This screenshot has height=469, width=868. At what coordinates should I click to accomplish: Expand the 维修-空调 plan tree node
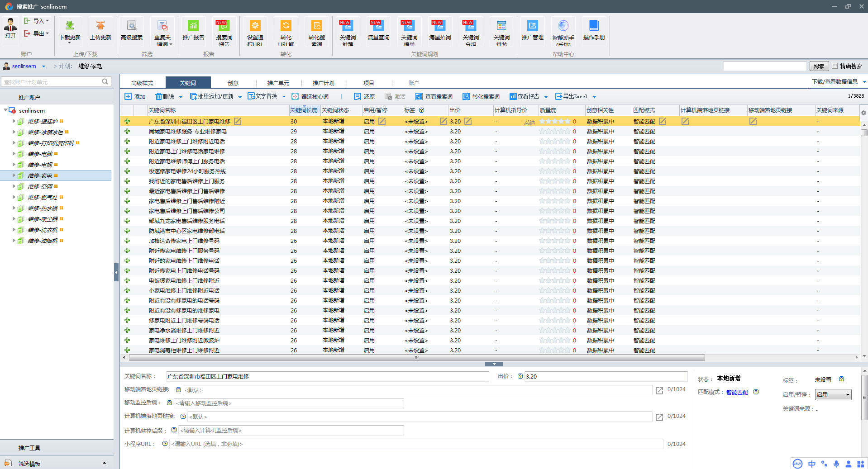(14, 186)
